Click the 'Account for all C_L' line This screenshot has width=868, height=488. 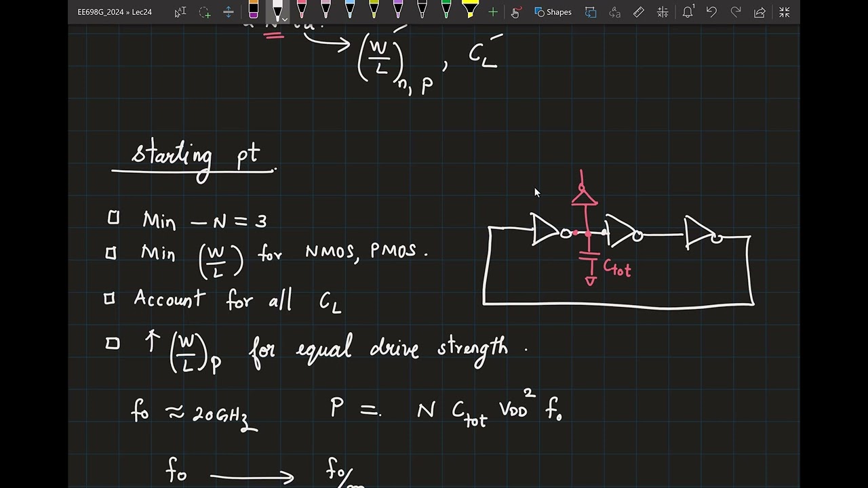(x=237, y=300)
